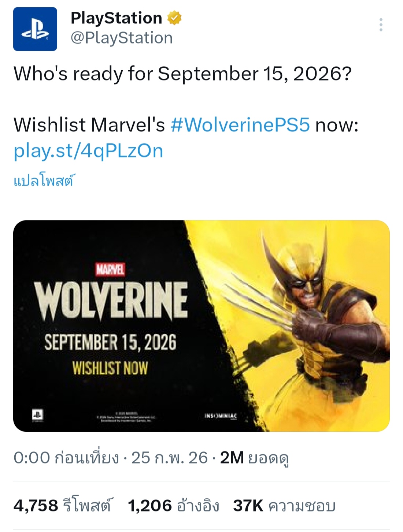Tap the PlayStation display name
The height and width of the screenshot is (532, 403).
pyautogui.click(x=116, y=18)
